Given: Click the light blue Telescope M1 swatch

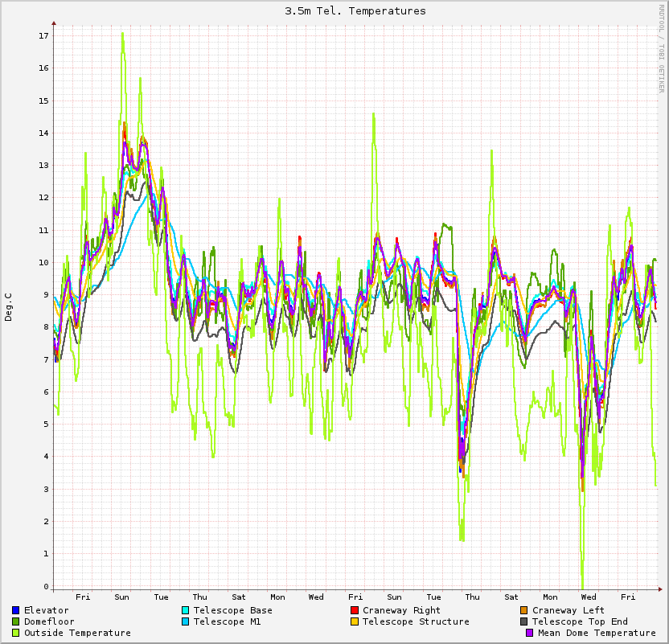Looking at the screenshot, I should coord(186,622).
